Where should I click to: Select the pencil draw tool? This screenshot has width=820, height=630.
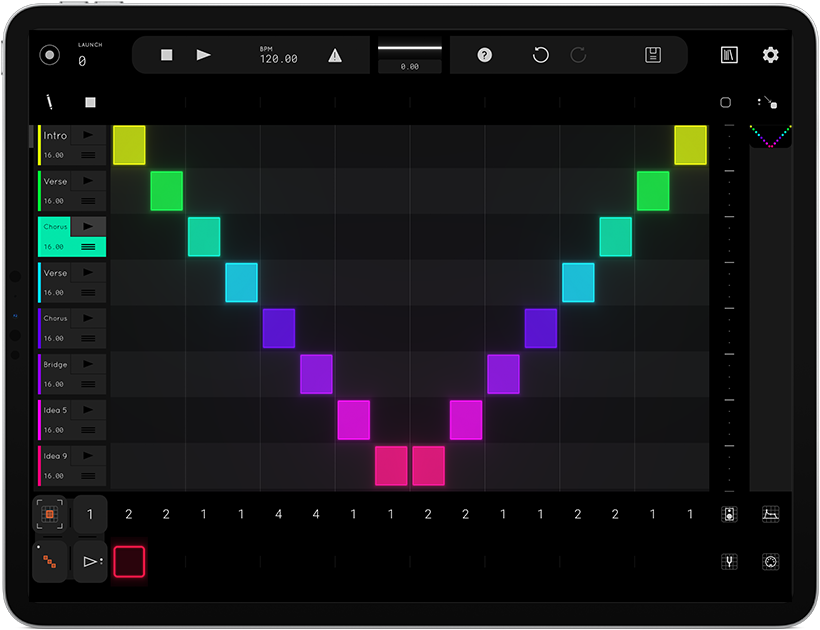50,102
